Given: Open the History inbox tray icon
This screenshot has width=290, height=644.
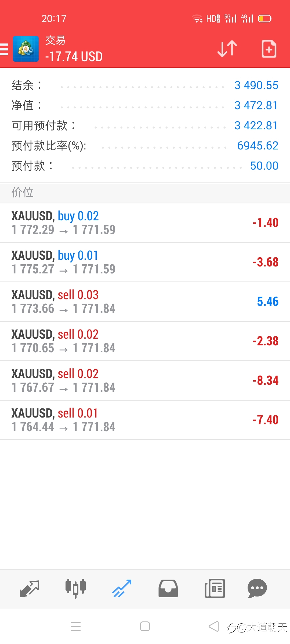Looking at the screenshot, I should point(168,589).
